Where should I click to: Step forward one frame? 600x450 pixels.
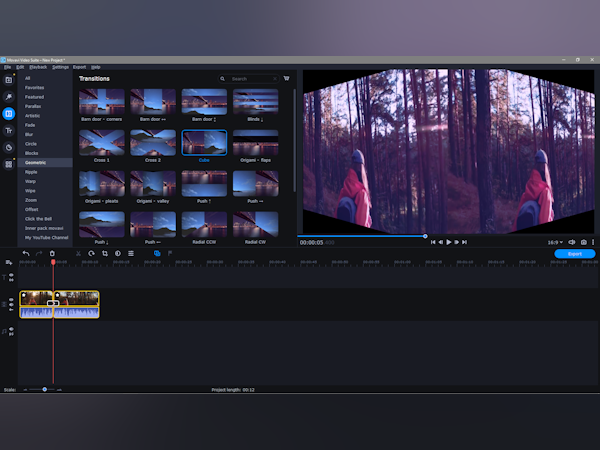tap(457, 242)
